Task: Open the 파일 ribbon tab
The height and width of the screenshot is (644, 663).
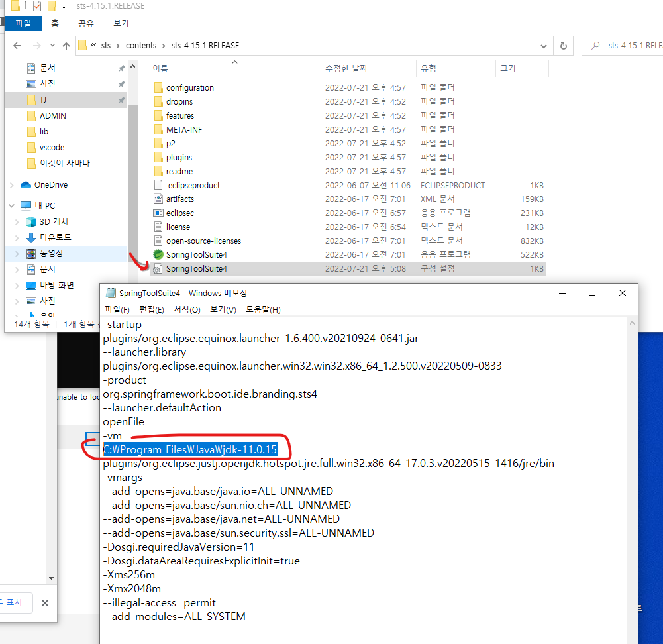Action: (x=23, y=23)
